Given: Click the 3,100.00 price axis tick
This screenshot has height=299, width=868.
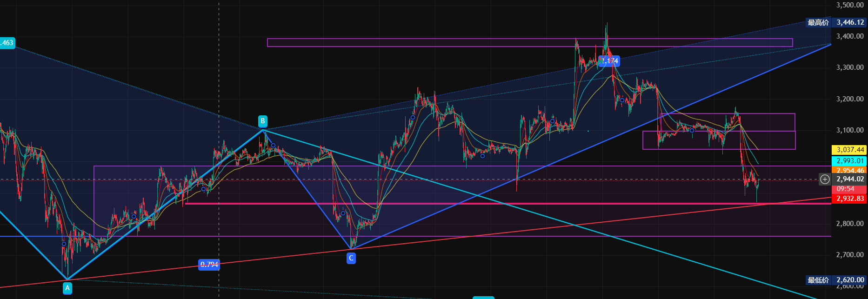Looking at the screenshot, I should [x=850, y=130].
